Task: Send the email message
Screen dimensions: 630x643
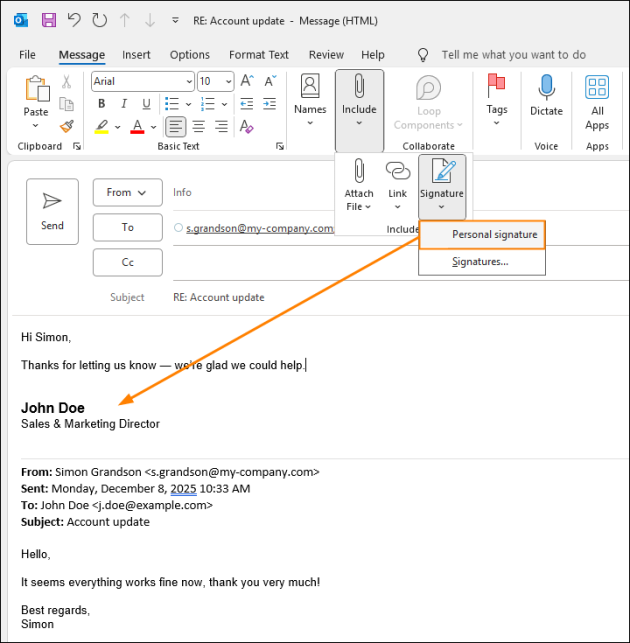Action: [52, 212]
